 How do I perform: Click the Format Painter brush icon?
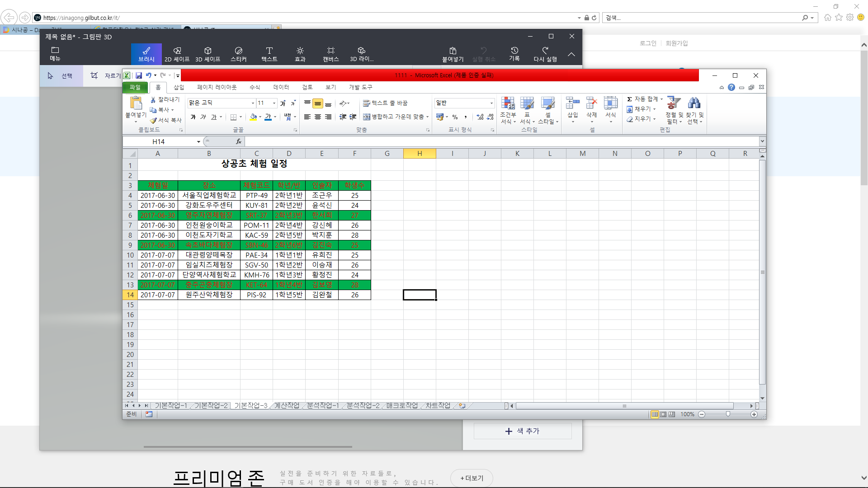coord(154,120)
